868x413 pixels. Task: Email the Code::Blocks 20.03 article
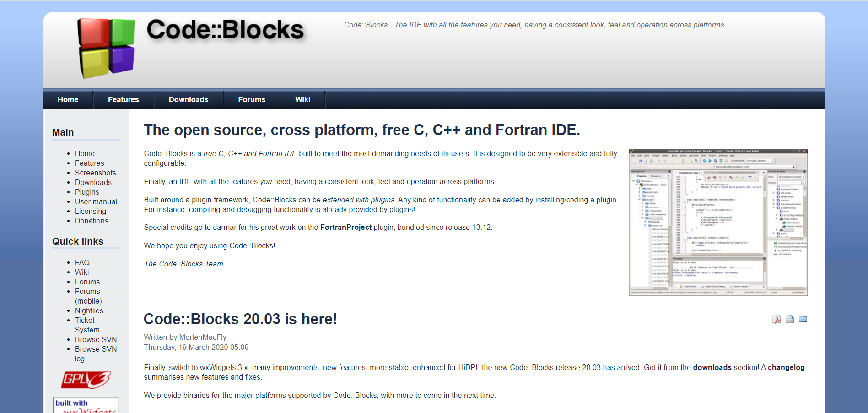[x=802, y=319]
